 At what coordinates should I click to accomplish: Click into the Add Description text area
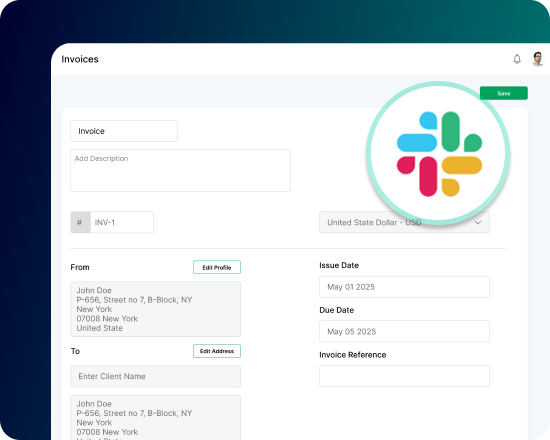tap(180, 171)
